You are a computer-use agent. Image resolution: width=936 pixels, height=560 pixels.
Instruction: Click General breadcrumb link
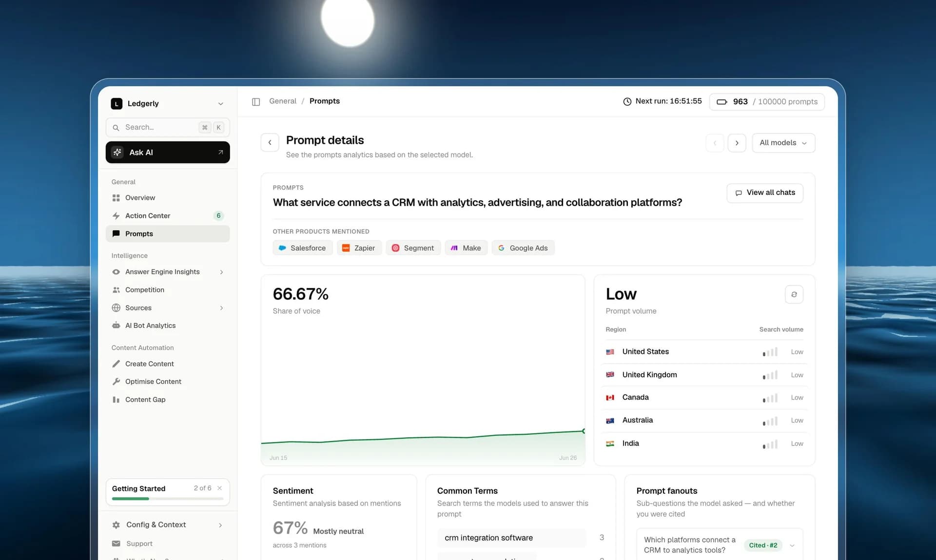283,101
